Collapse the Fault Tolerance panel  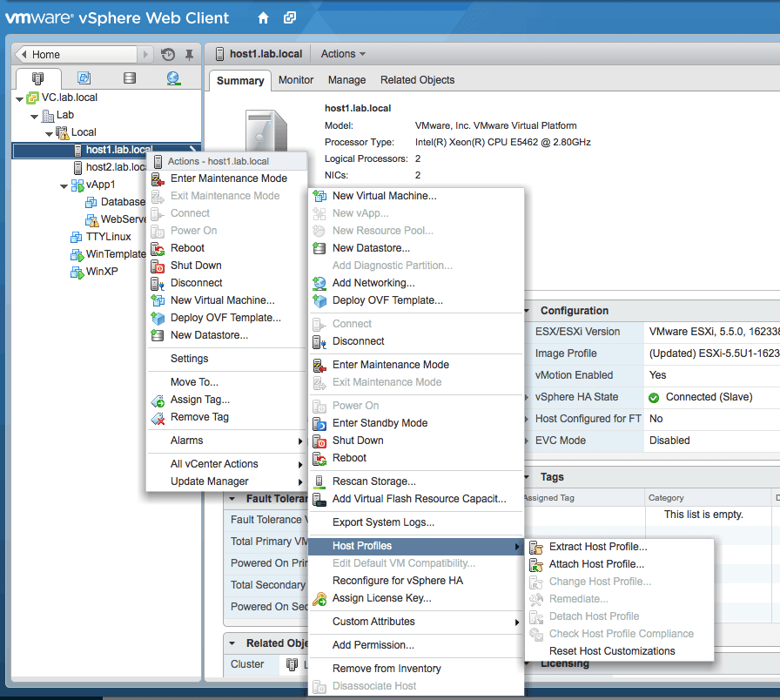tap(232, 499)
